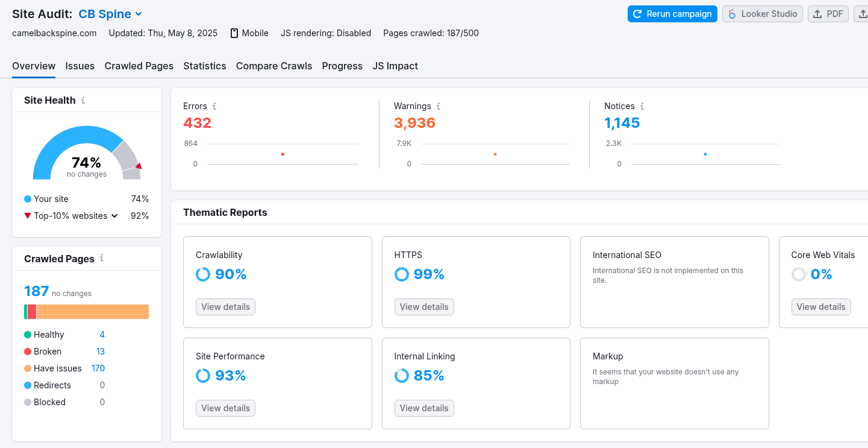Click the International SEO card title
This screenshot has width=868, height=448.
pyautogui.click(x=627, y=255)
